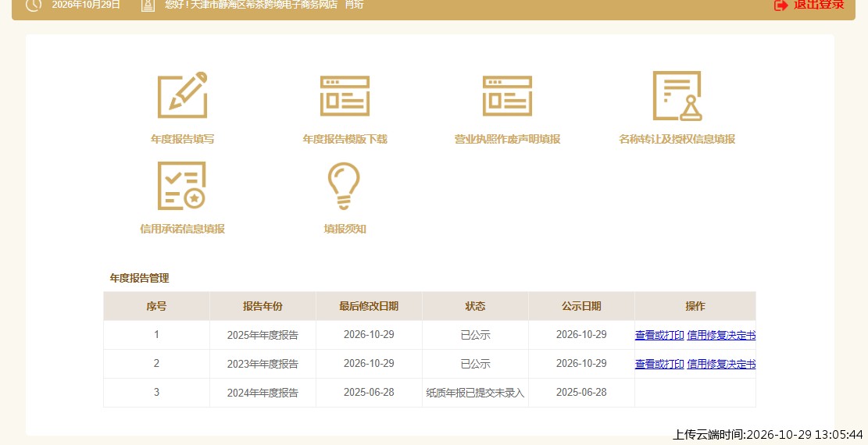Open the 信用承诺信息填报 label link
868x445 pixels.
click(182, 229)
